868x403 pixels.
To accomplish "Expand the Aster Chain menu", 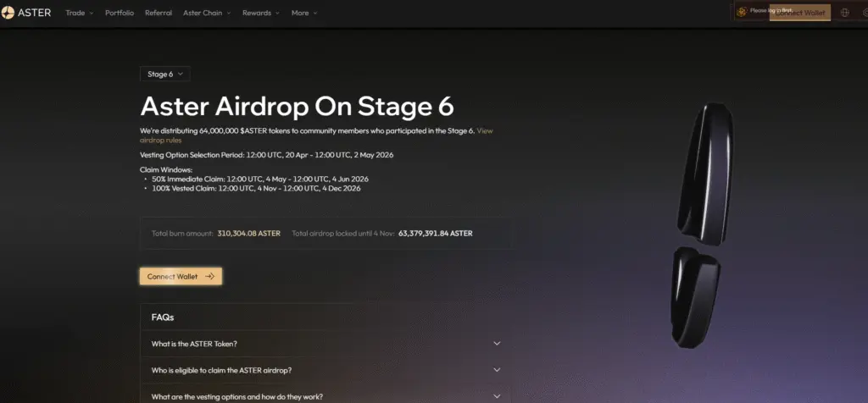I will (x=207, y=13).
